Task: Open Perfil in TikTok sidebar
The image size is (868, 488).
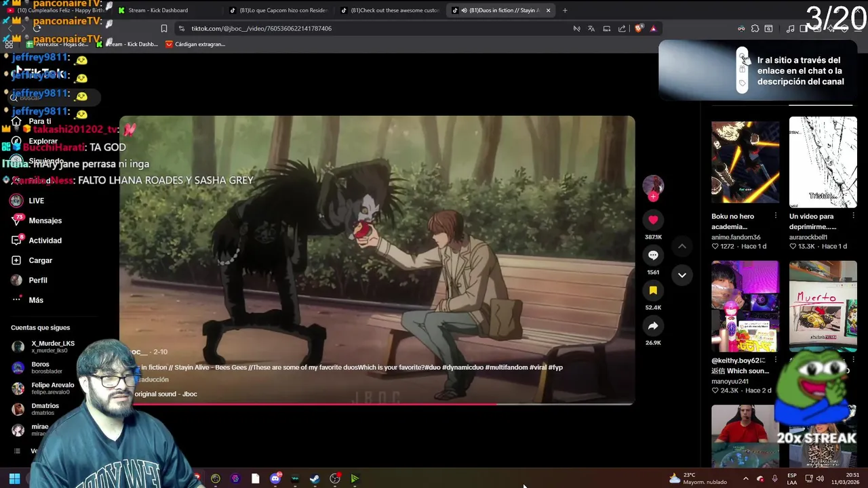Action: click(29, 280)
